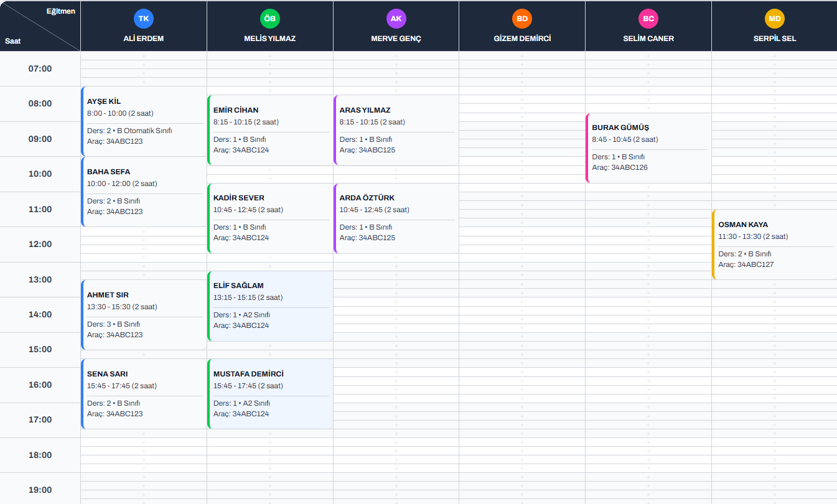Open Ayşe Kil's 8:00 lesson card

tap(144, 121)
